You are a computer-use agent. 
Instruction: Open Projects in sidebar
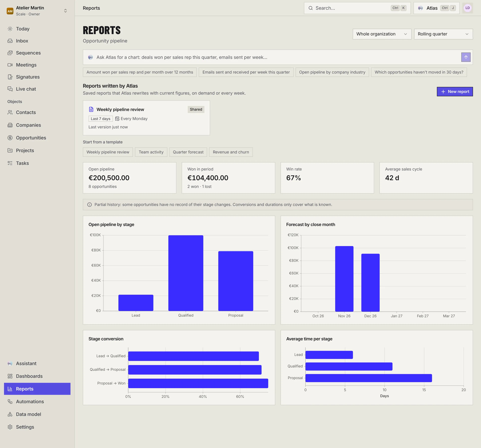[x=37, y=151]
